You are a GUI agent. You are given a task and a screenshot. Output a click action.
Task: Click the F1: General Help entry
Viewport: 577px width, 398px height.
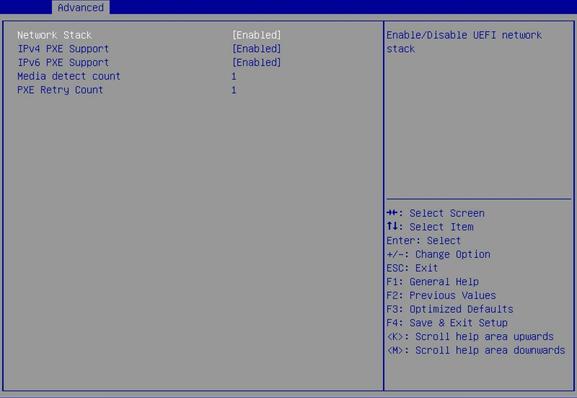[432, 282]
